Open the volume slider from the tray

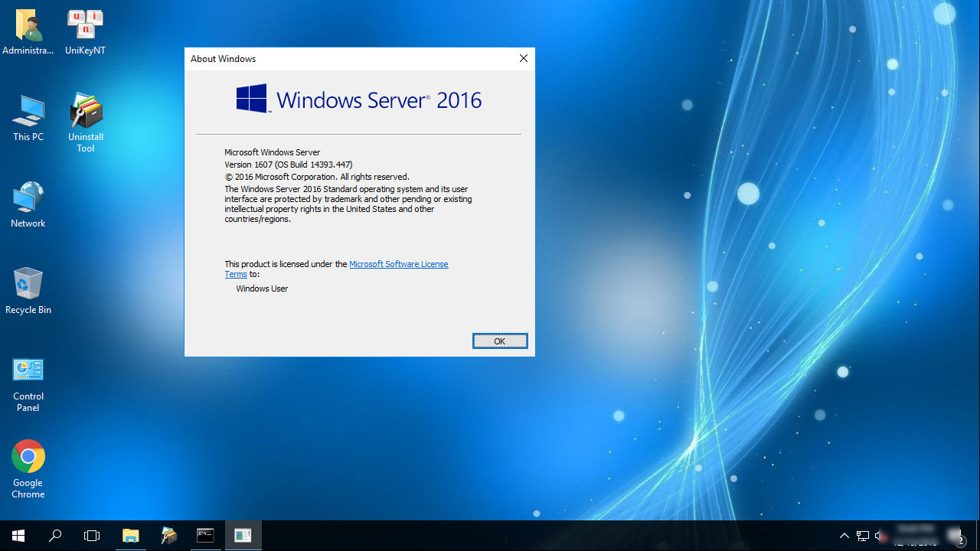click(x=879, y=535)
